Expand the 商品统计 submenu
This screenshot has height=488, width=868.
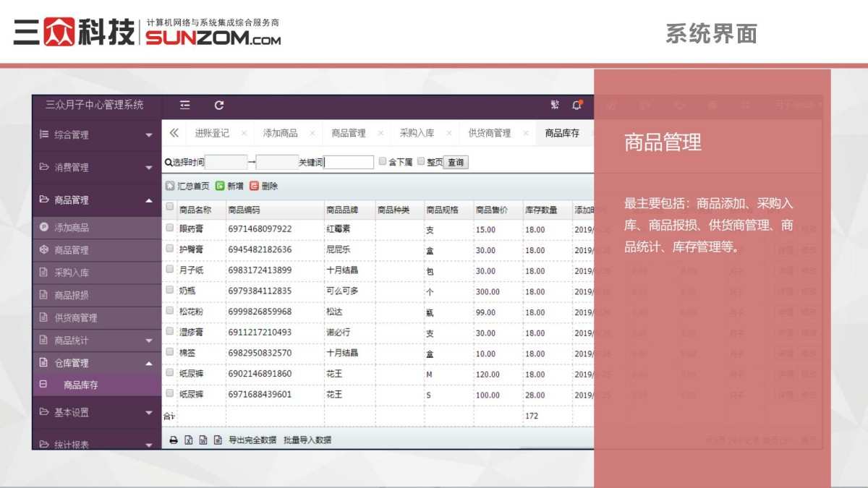(94, 340)
